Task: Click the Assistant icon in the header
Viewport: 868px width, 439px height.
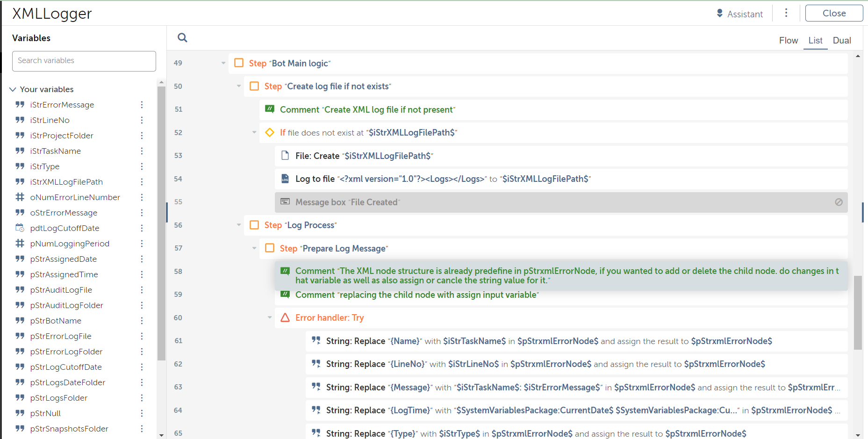Action: click(720, 14)
